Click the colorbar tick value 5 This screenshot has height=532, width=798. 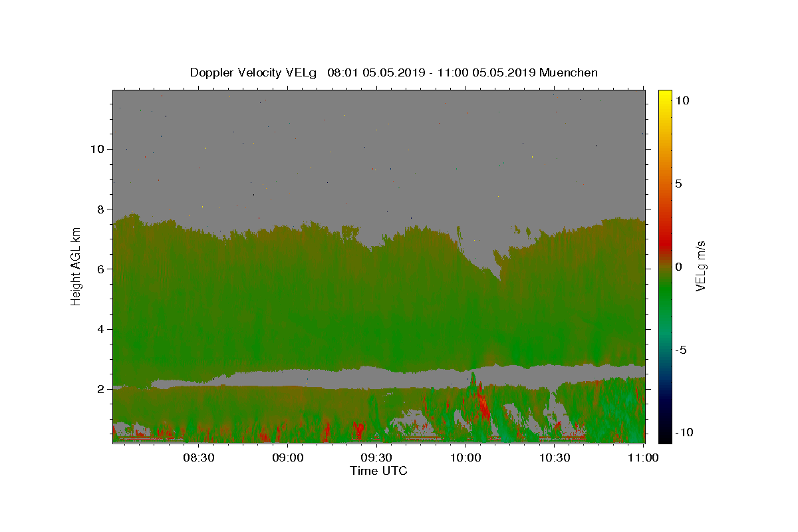(678, 184)
